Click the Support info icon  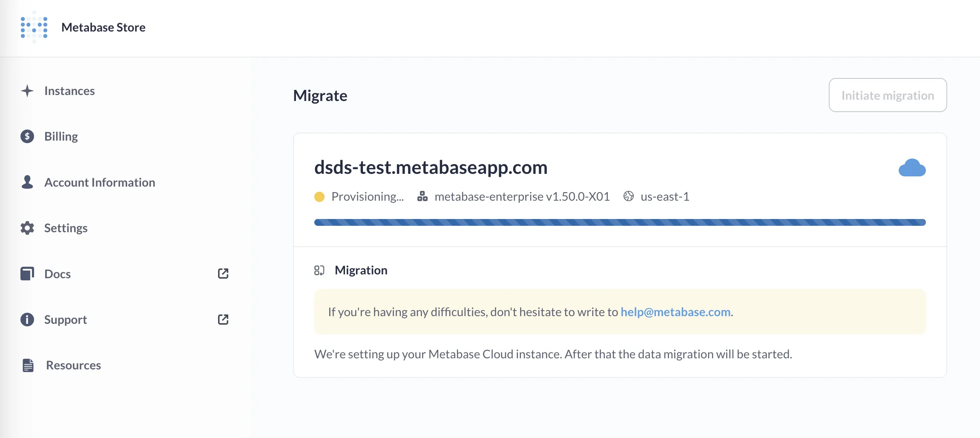[x=27, y=319]
